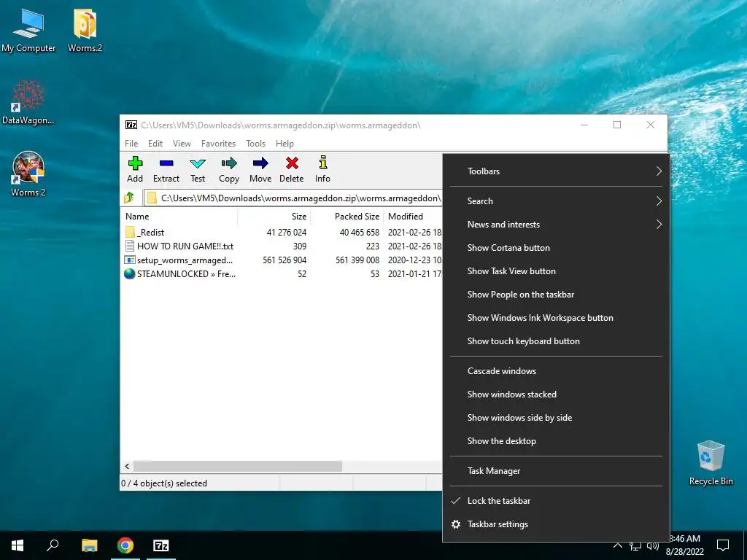Click the taskbar clock date 8/28/2022
The width and height of the screenshot is (747, 560).
684,552
